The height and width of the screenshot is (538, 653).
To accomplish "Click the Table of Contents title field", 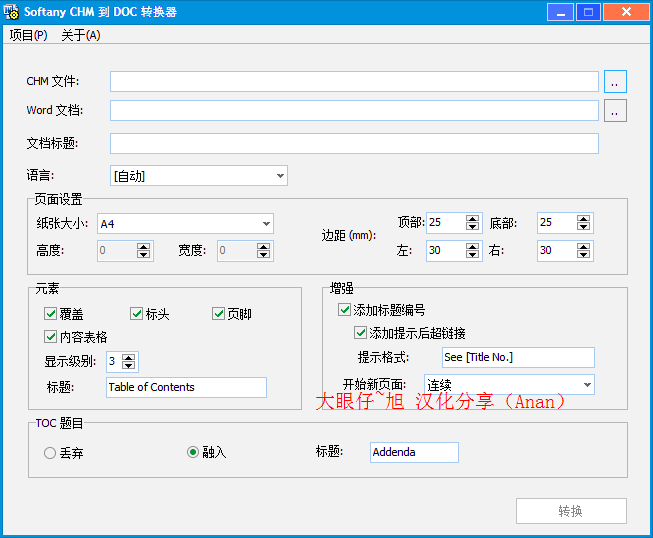I will tap(187, 387).
